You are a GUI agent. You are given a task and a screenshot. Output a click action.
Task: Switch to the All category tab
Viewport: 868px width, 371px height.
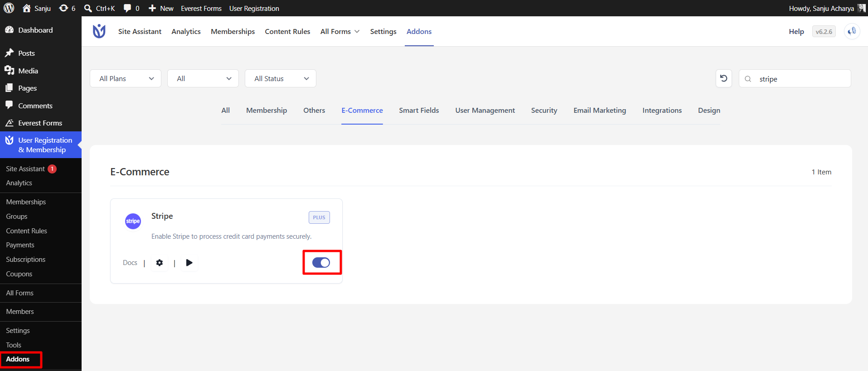(x=226, y=110)
